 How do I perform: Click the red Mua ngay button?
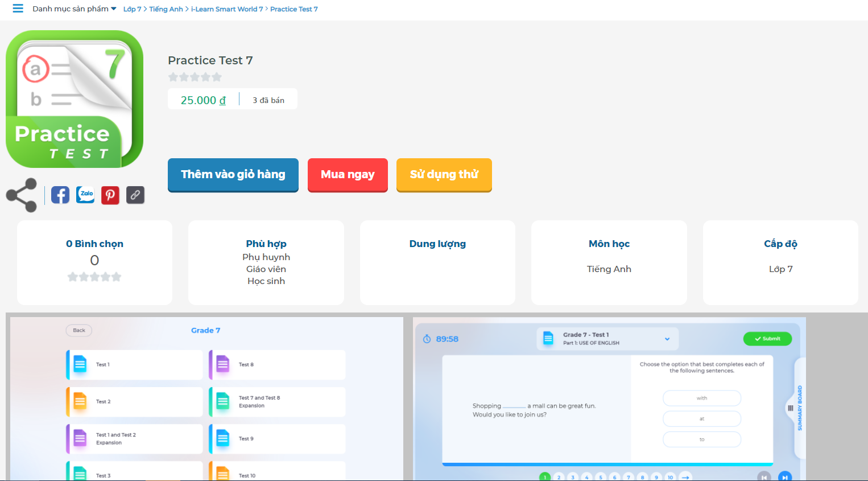[348, 175]
